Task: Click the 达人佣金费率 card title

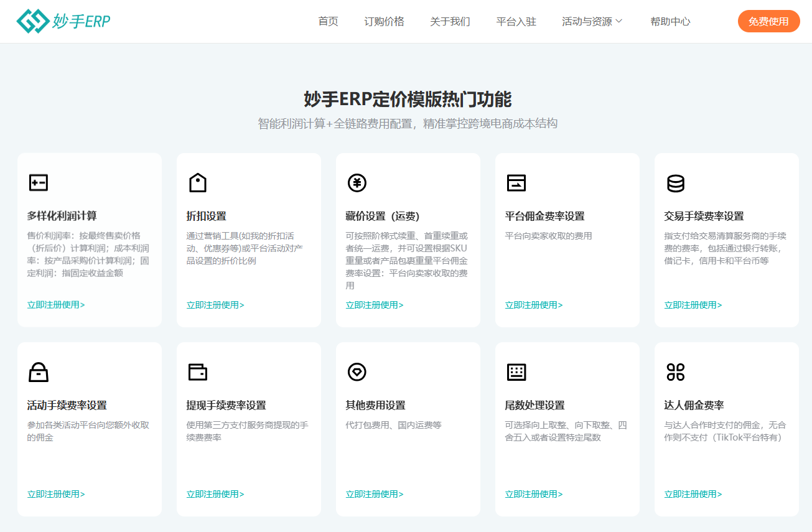Action: click(x=694, y=405)
